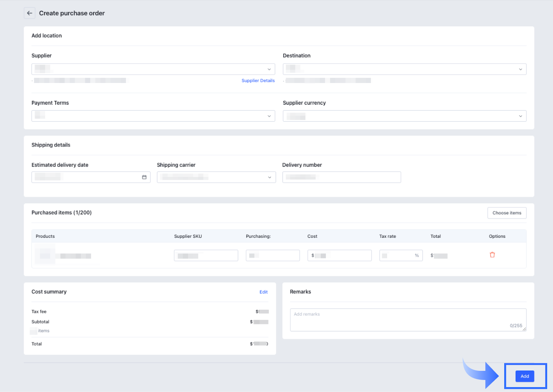Open the calendar date picker icon
Image resolution: width=553 pixels, height=392 pixels.
pyautogui.click(x=144, y=177)
